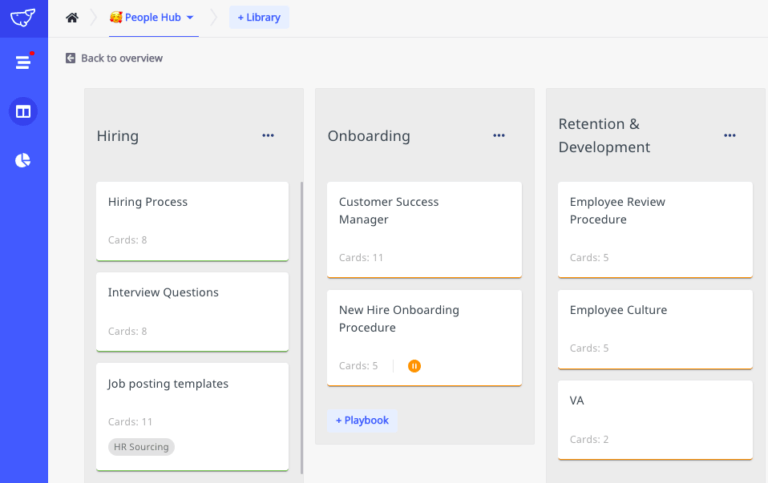Select the board view icon in sidebar

coord(23,112)
